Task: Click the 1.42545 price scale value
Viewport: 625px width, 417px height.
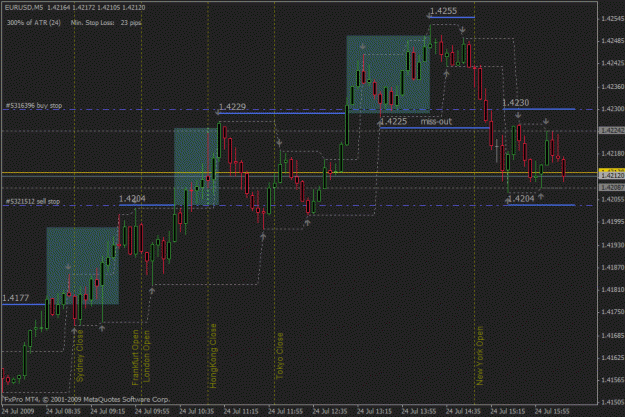Action: pos(612,18)
